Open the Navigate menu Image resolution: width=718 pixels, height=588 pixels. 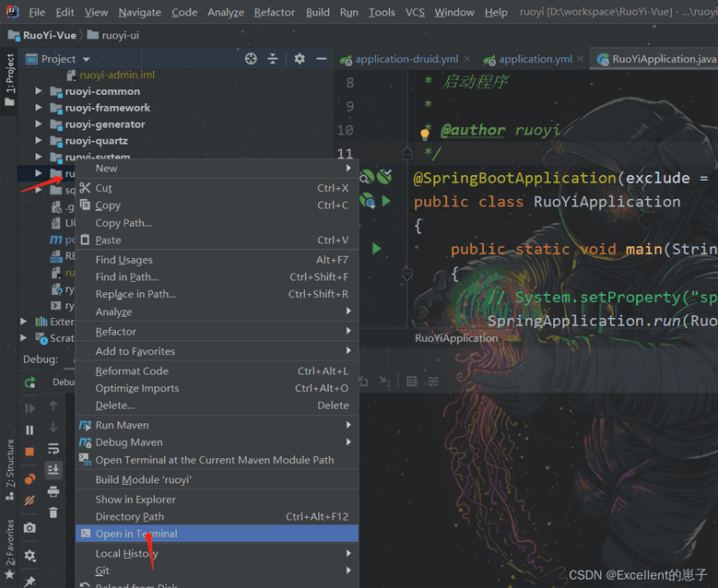140,12
